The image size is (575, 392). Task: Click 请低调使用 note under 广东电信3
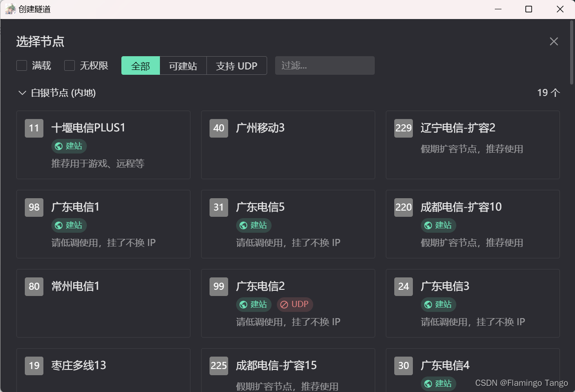(x=473, y=322)
